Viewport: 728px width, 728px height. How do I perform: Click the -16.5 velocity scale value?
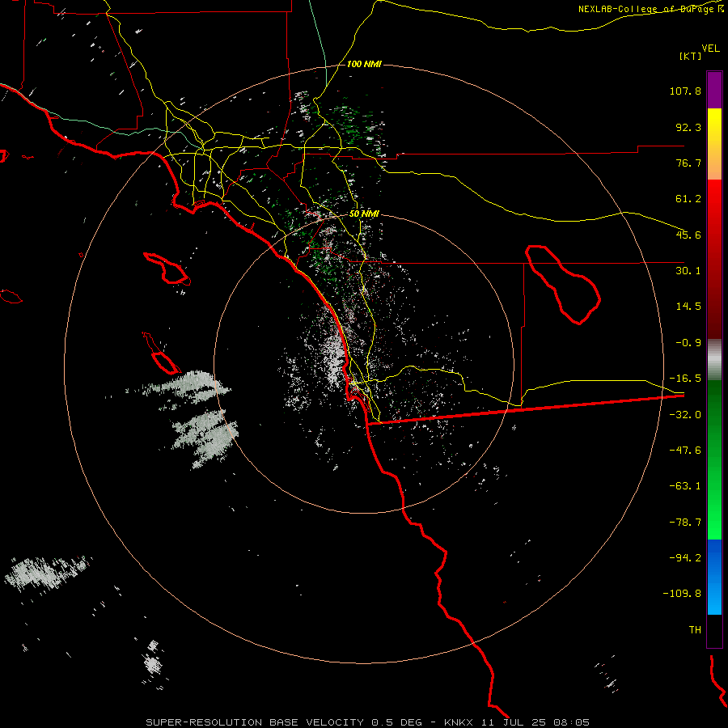tap(685, 379)
